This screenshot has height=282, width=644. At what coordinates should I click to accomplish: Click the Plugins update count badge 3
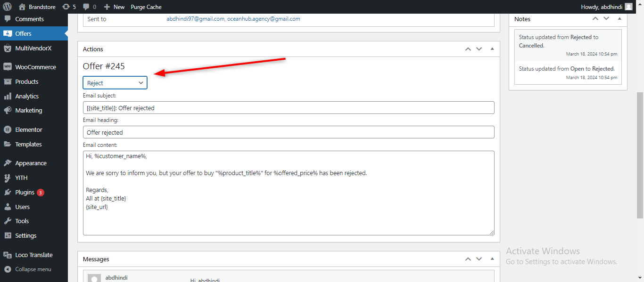41,193
